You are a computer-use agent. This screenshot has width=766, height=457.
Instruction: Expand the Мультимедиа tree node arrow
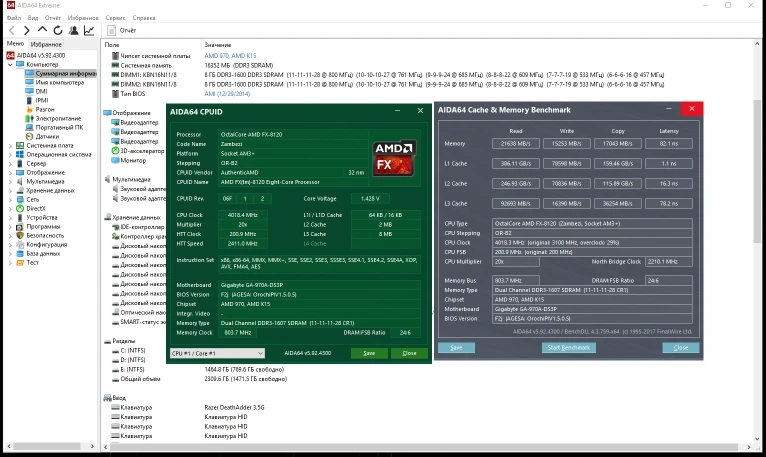click(x=10, y=181)
